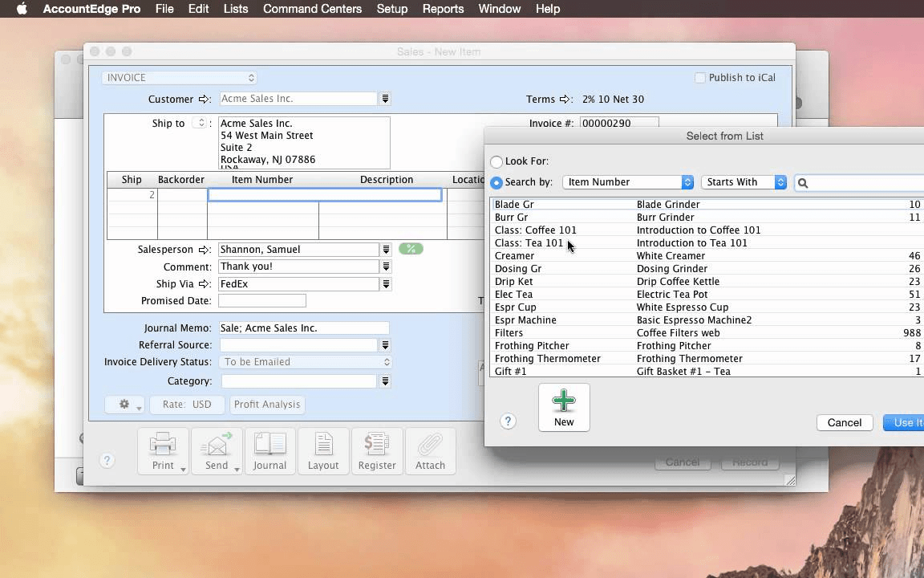
Task: Open the Invoice Delivery Status dropdown
Action: pos(305,362)
